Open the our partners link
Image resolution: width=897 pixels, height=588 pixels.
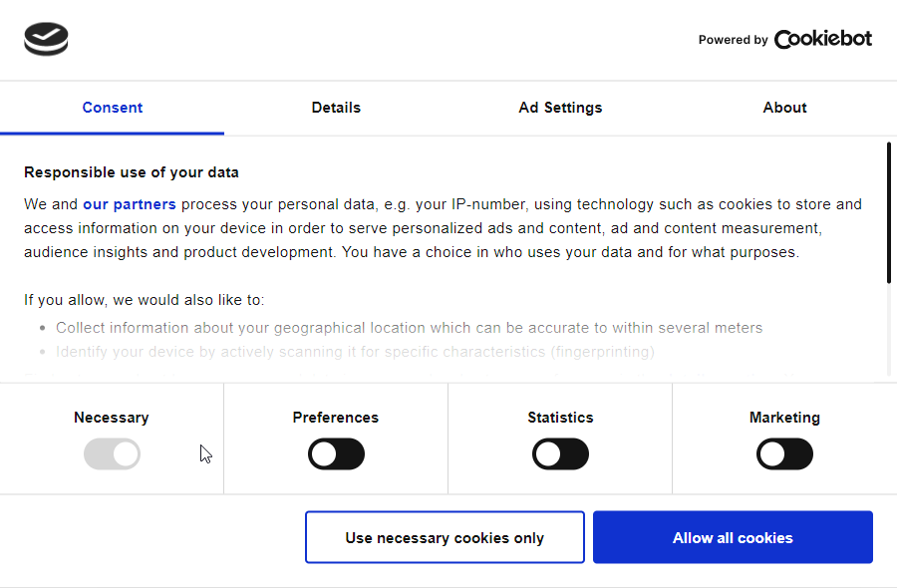click(129, 203)
